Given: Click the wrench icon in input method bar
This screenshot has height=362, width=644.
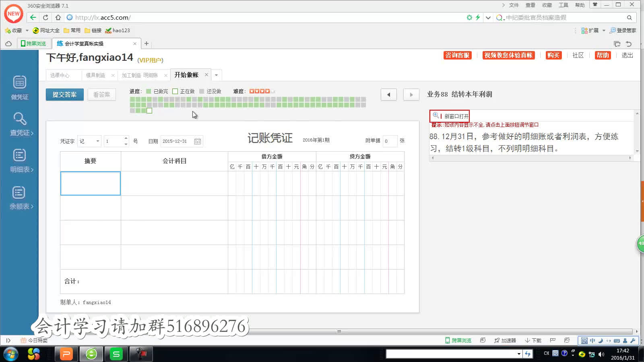Looking at the screenshot, I should [x=633, y=341].
